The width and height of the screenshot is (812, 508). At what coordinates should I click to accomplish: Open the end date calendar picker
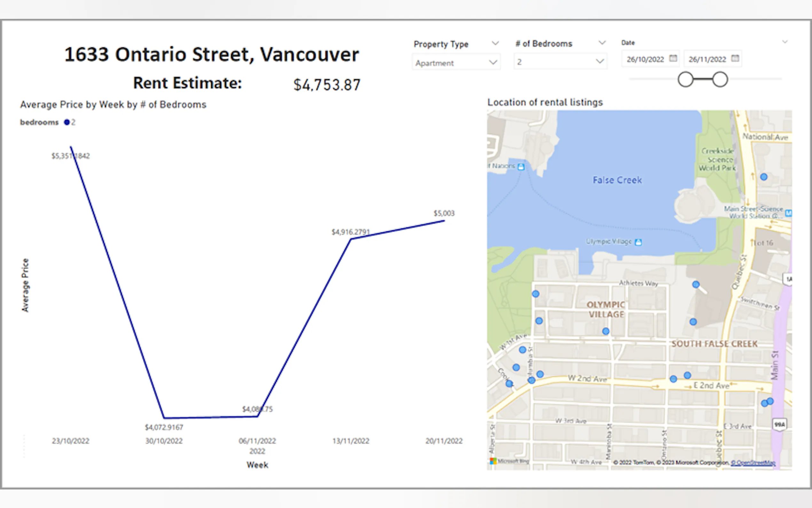[x=735, y=59]
